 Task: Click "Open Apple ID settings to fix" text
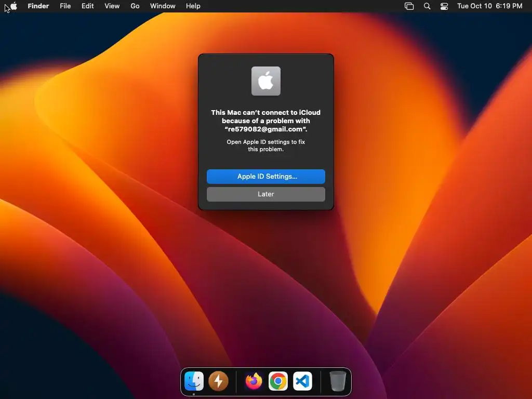(x=266, y=142)
